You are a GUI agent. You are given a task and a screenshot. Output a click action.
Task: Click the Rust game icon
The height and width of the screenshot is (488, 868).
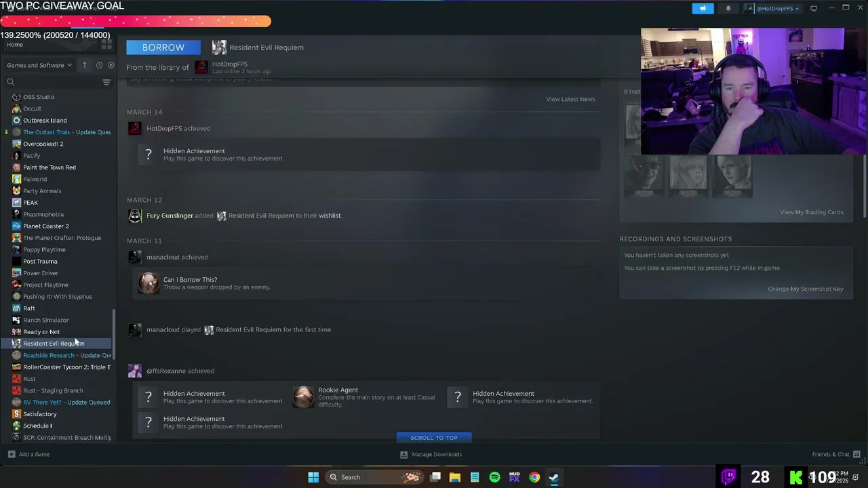tap(16, 379)
